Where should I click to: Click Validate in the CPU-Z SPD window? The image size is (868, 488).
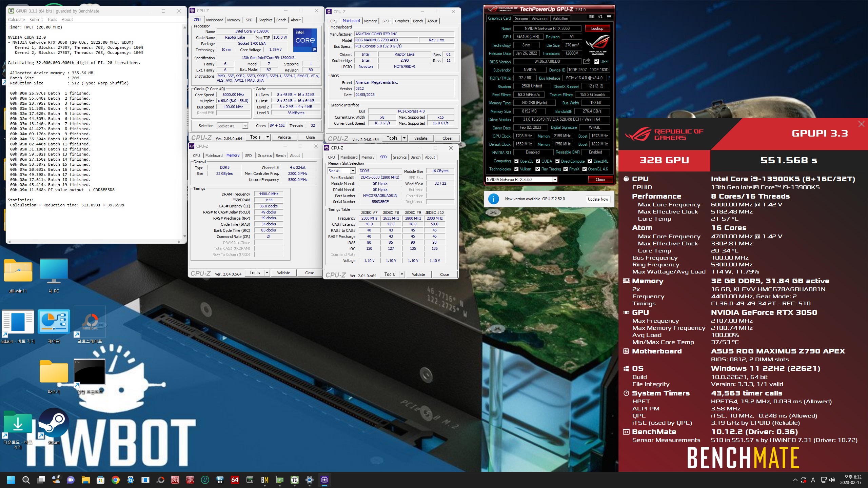click(418, 274)
